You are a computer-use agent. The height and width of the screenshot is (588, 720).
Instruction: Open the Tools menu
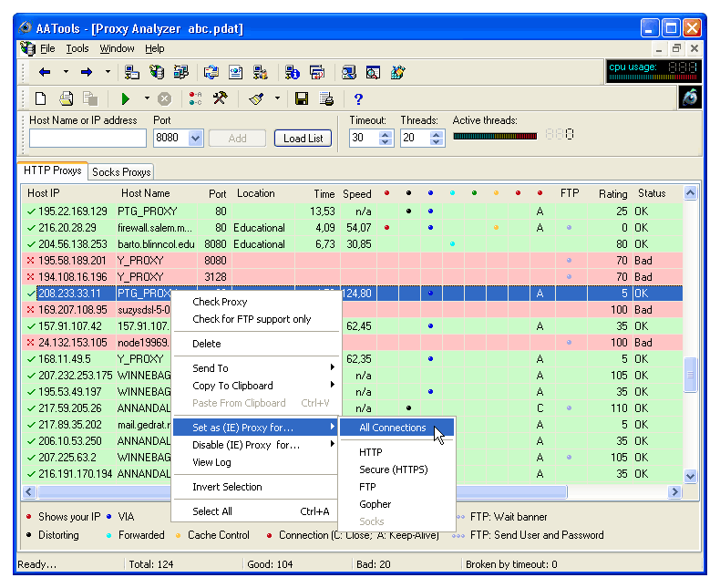[77, 48]
